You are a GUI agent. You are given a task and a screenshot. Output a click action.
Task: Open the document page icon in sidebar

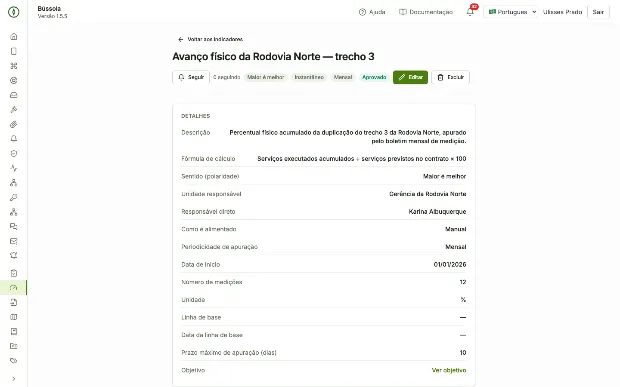[x=13, y=51]
